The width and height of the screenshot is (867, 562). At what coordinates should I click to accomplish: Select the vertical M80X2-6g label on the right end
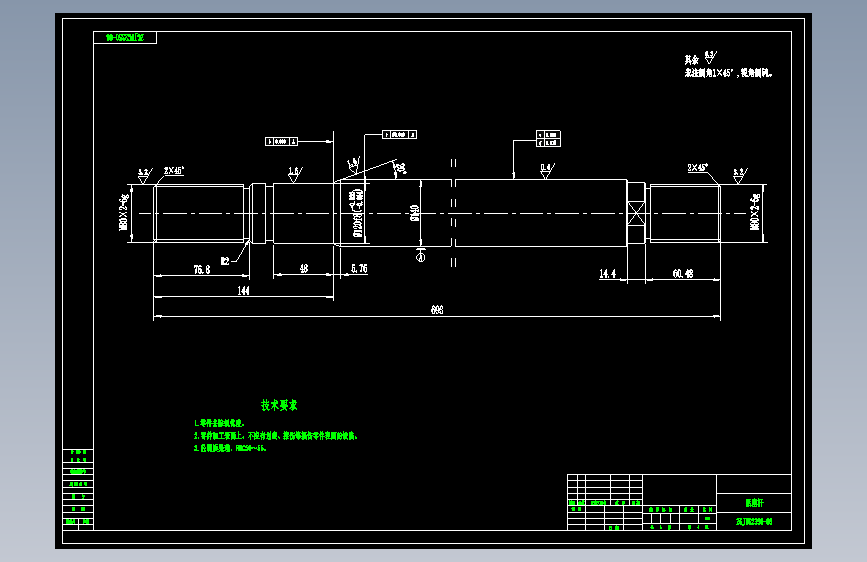coord(755,212)
